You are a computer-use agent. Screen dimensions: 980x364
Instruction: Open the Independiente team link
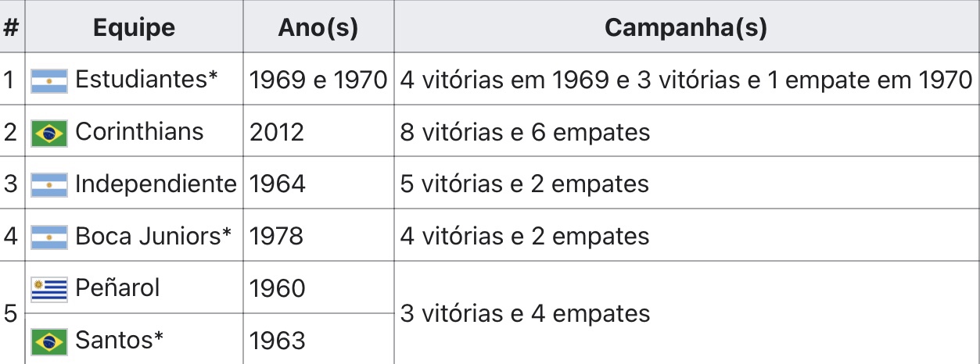click(x=156, y=184)
